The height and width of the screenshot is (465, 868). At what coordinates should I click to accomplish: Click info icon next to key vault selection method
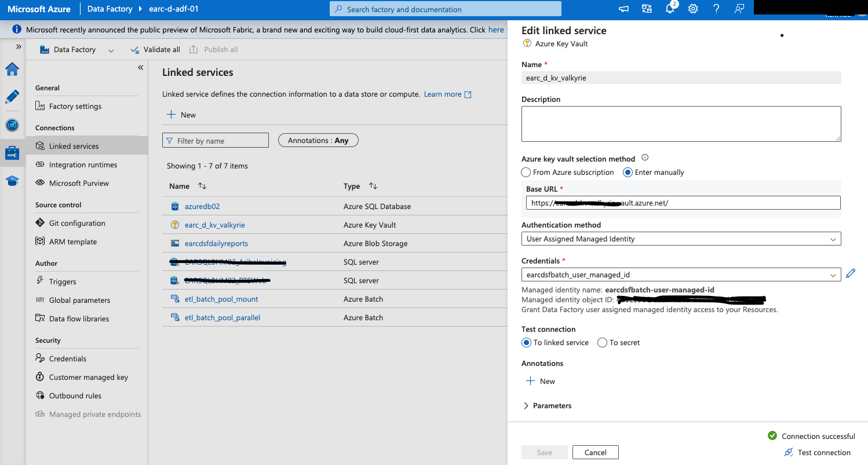click(645, 158)
